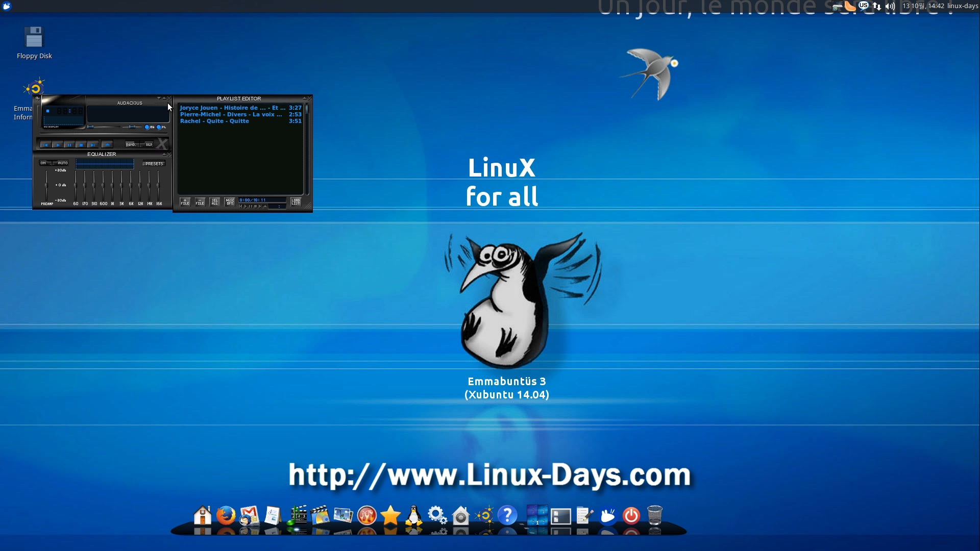This screenshot has height=551, width=980.
Task: Shade the Equalizer window
Action: 164,154
